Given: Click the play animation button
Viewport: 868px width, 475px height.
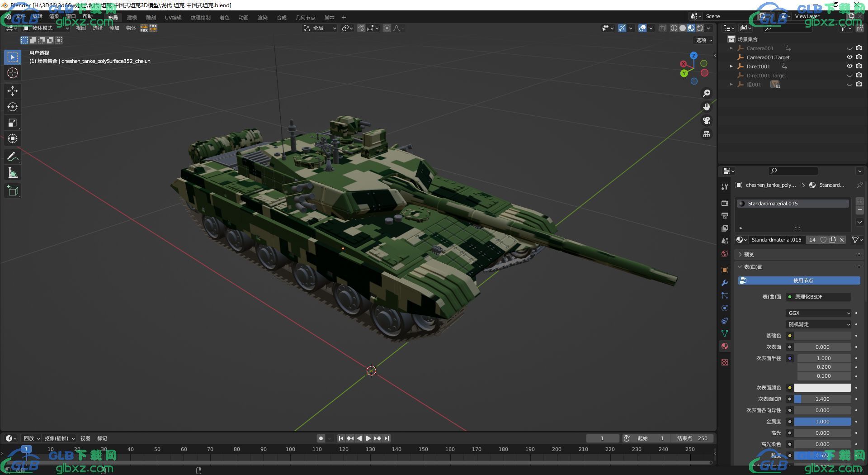Looking at the screenshot, I should 368,438.
